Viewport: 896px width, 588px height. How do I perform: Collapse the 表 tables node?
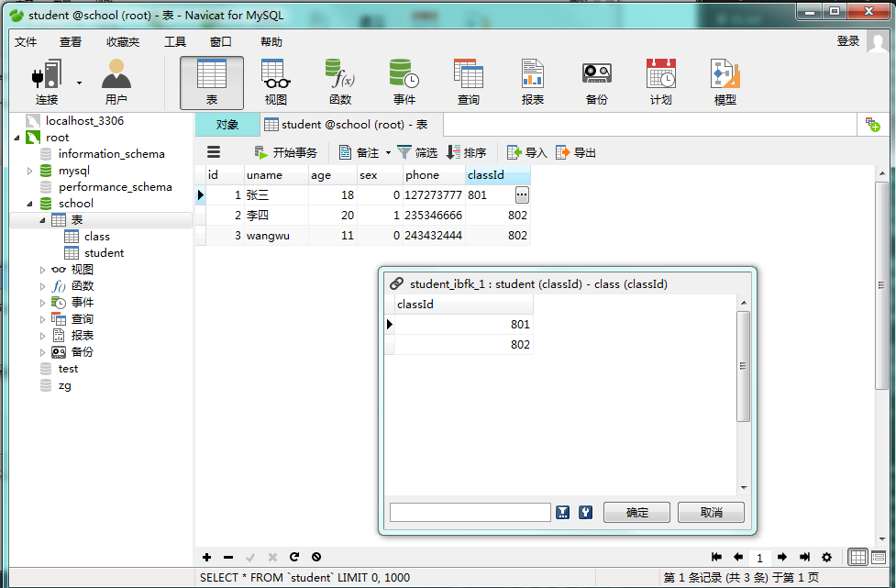coord(42,220)
